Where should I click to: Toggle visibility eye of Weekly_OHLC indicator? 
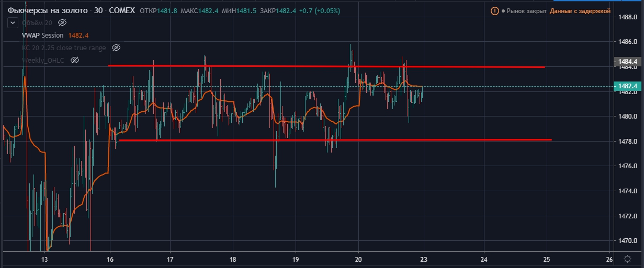(75, 60)
